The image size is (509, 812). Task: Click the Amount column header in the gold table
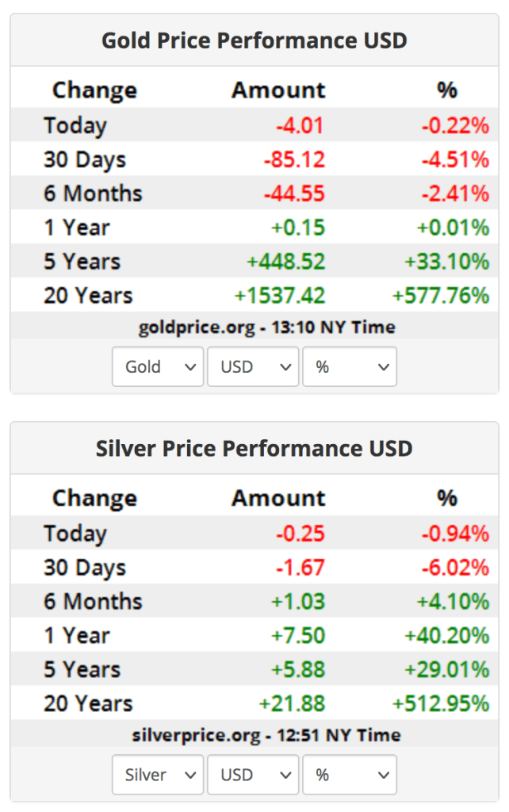click(x=278, y=90)
